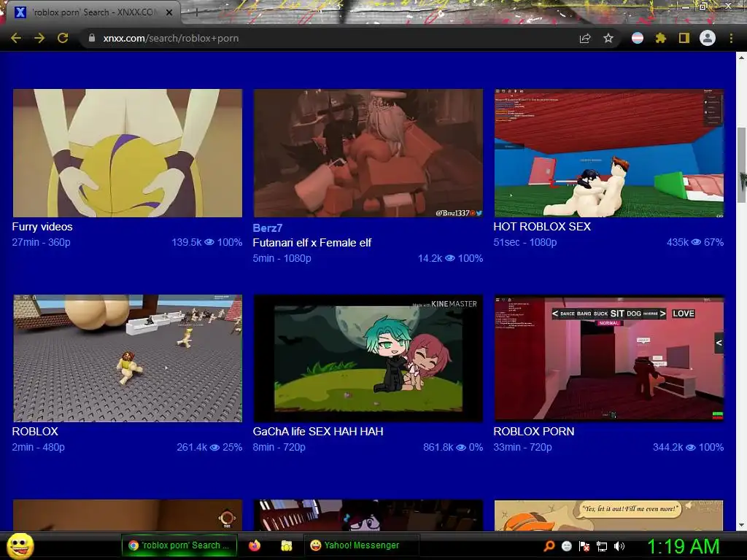Click the vertical scrollbar thumb
Screen dimensions: 747x560
(x=741, y=166)
